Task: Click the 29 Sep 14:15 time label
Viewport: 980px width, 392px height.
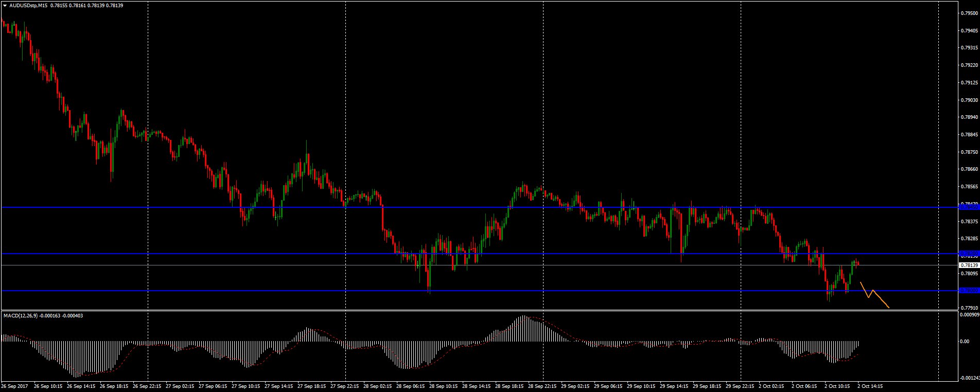Action: (673, 385)
